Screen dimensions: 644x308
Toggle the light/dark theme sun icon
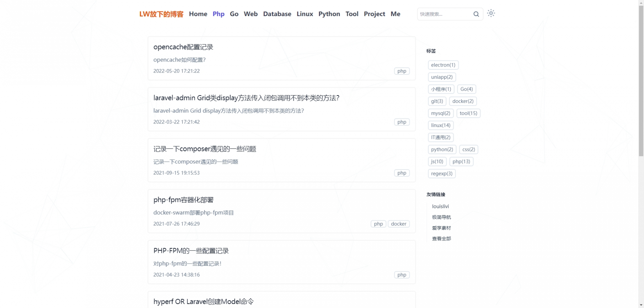491,13
